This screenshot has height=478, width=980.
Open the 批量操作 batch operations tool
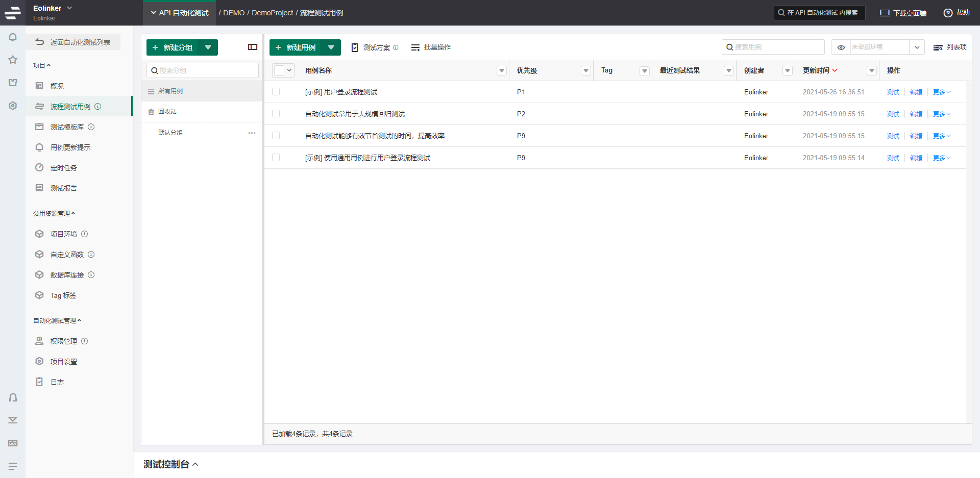(431, 47)
